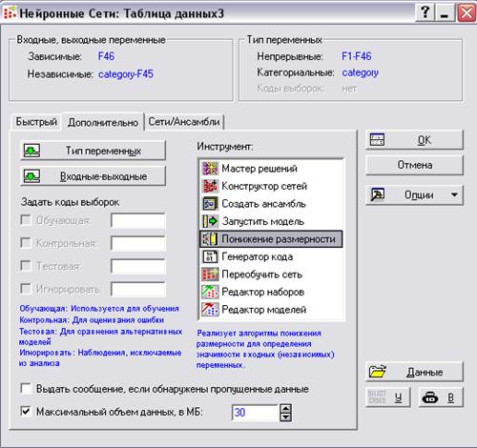Click the Создать ансамбль icon
Image resolution: width=477 pixels, height=448 pixels.
point(210,204)
